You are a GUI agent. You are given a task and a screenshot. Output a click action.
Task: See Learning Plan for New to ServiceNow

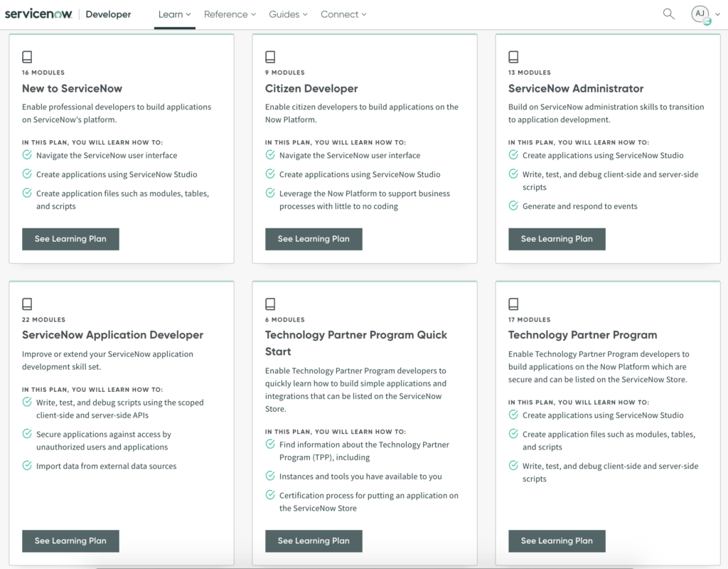coord(70,239)
